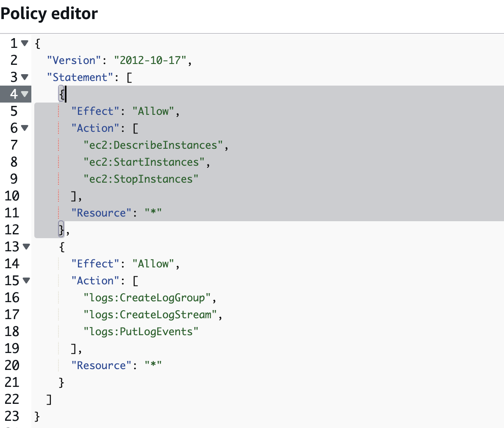Click the closing brace on line 21
Screen dimensions: 504x428
tap(61, 383)
